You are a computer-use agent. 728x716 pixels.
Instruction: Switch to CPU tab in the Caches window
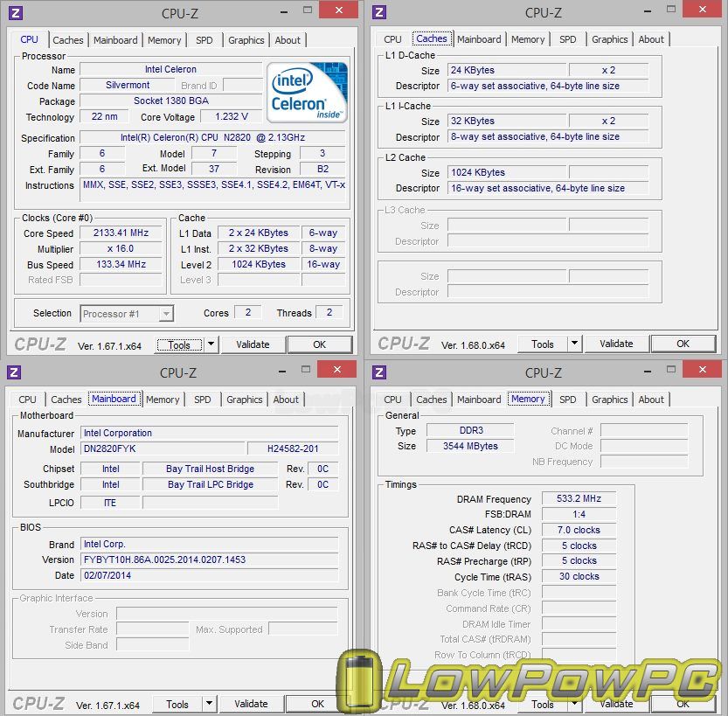[392, 39]
